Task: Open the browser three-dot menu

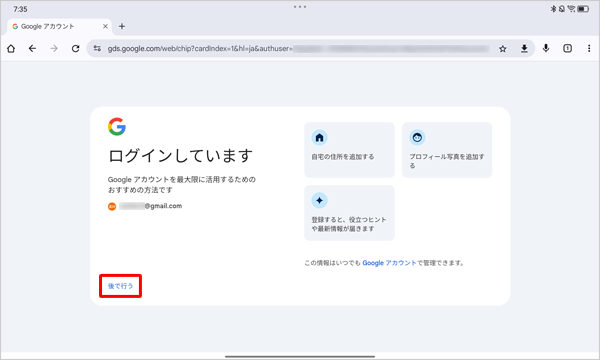Action: (x=589, y=49)
